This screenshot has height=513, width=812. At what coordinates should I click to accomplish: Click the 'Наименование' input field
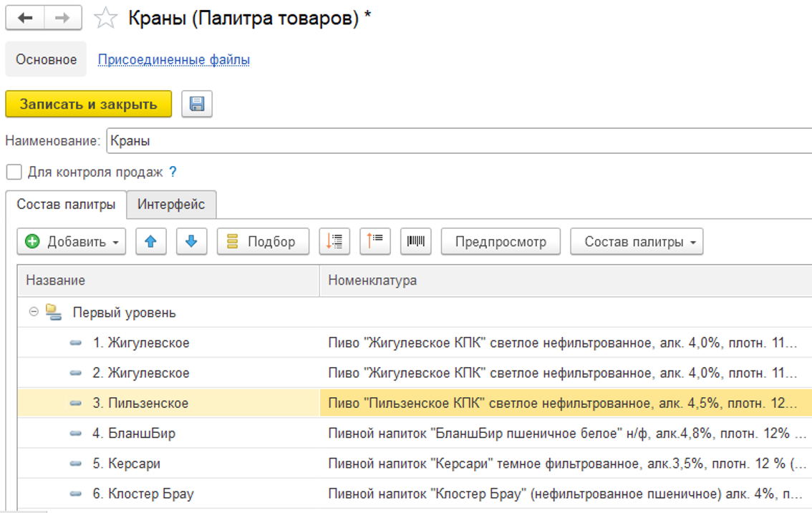(458, 141)
